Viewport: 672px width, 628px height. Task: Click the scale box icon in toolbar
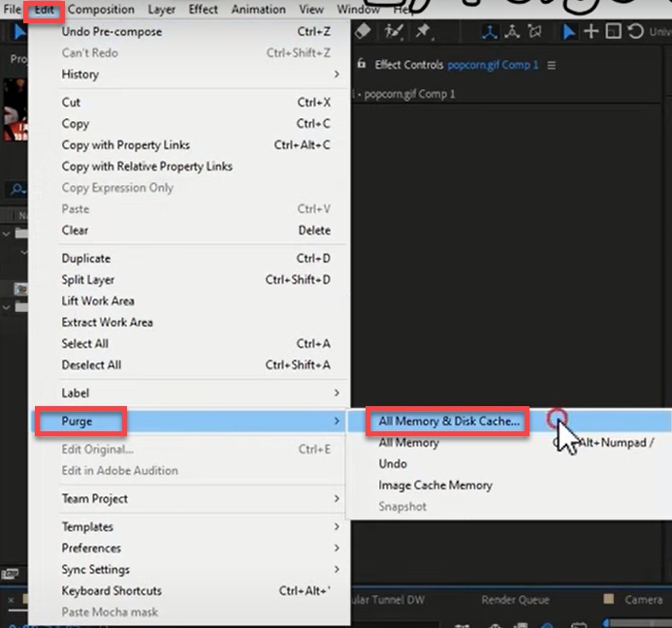click(x=613, y=31)
